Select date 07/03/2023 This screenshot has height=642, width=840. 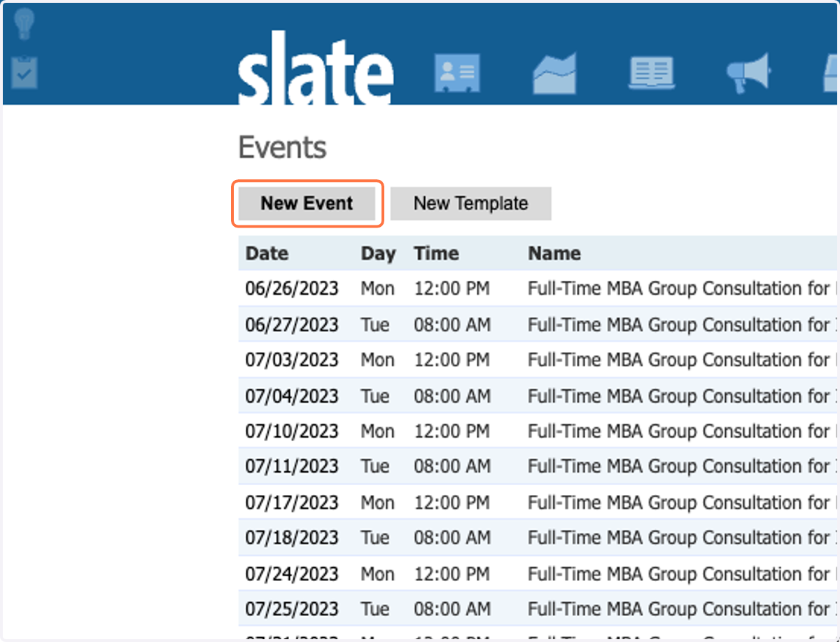pyautogui.click(x=292, y=360)
